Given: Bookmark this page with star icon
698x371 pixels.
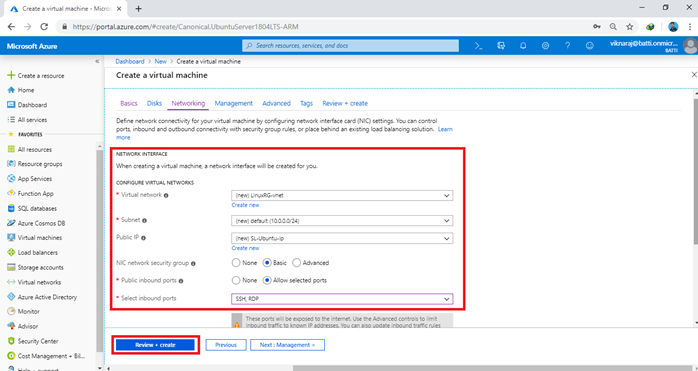Looking at the screenshot, I should point(629,27).
